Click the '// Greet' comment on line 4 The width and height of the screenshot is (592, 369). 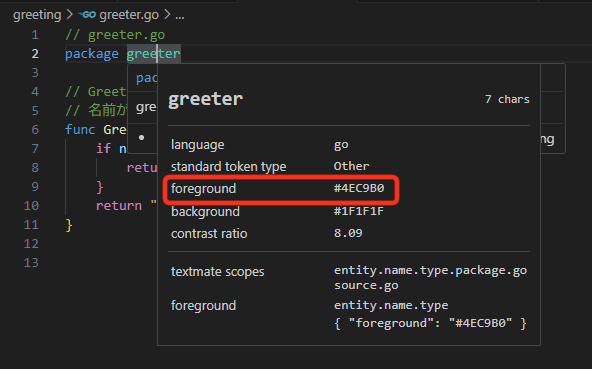click(96, 92)
